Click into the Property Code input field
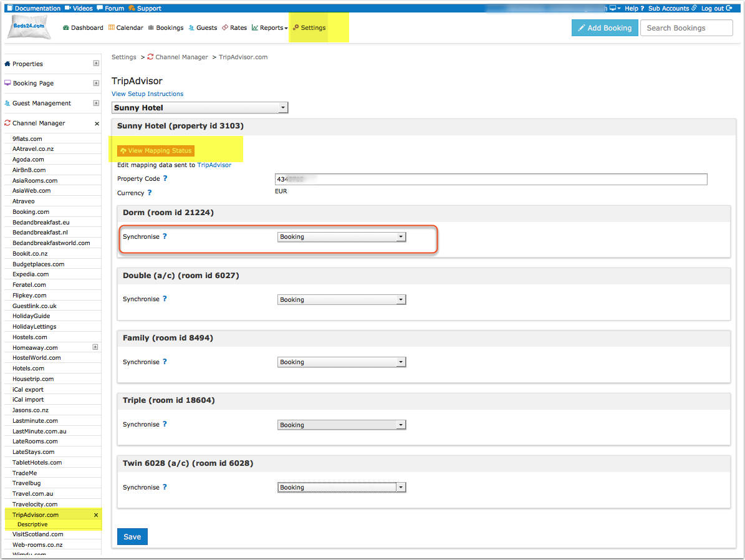This screenshot has width=745, height=560. click(491, 179)
